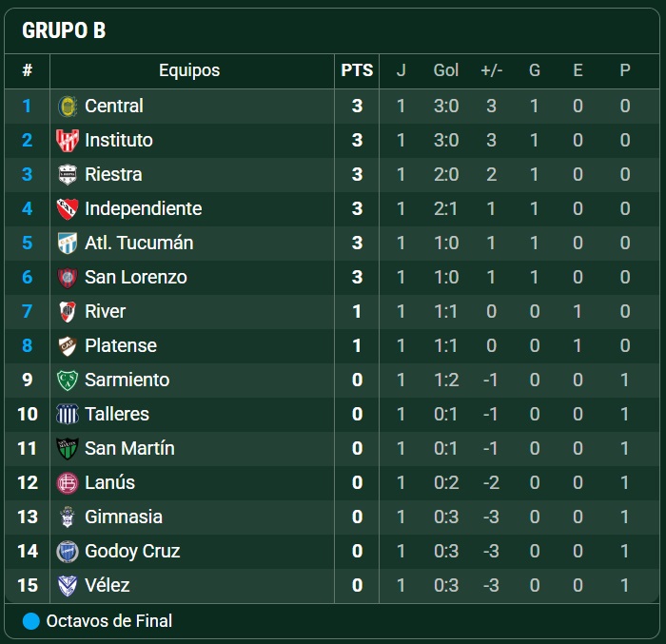Click the Sarmiento green crest icon
666x644 pixels.
tap(68, 380)
